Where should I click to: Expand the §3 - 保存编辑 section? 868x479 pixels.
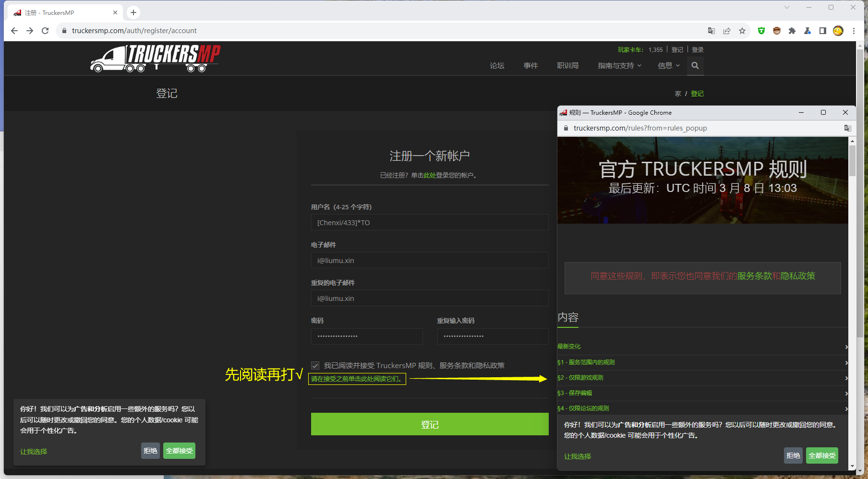703,393
